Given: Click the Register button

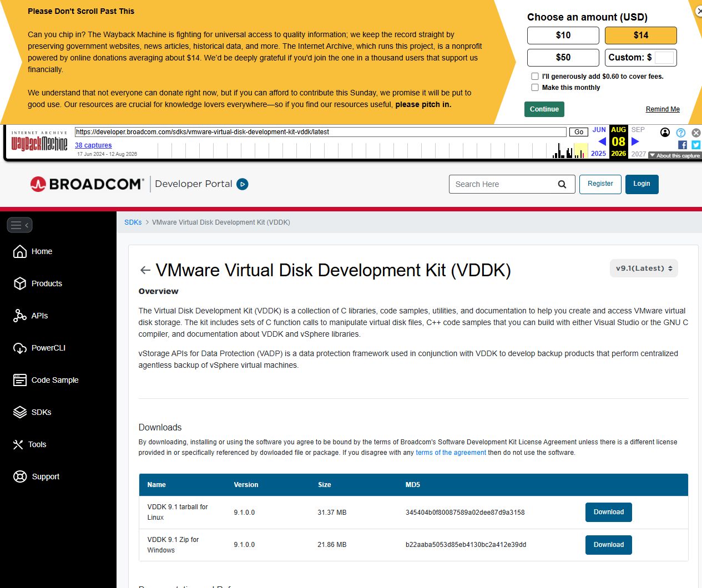Looking at the screenshot, I should pyautogui.click(x=600, y=184).
